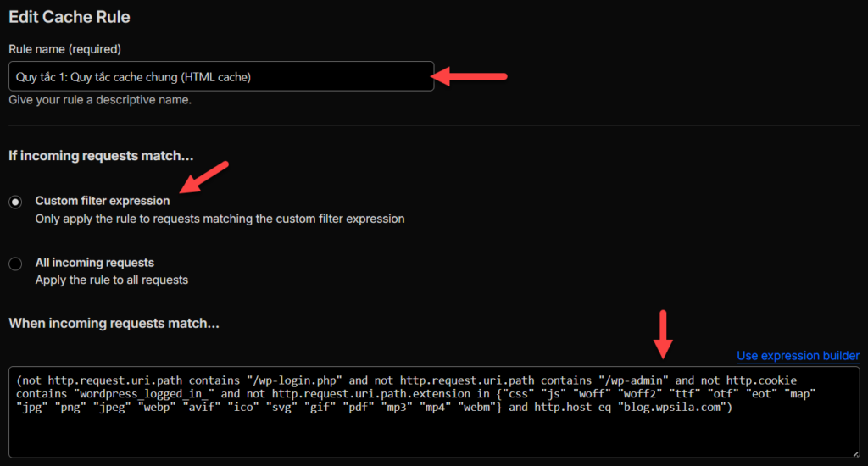
Task: Click the "All incoming requests" label text
Action: click(94, 263)
